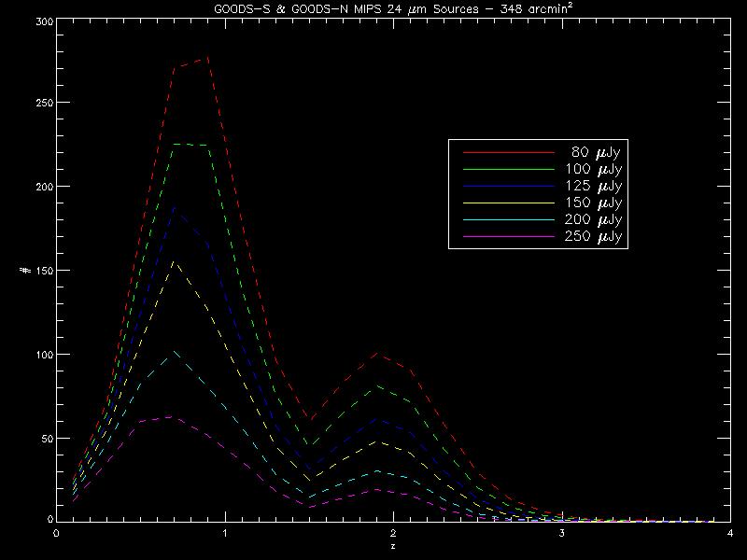Select the x-axis tick label "4"
Image resolution: width=747 pixels, height=560 pixels.
pos(729,533)
